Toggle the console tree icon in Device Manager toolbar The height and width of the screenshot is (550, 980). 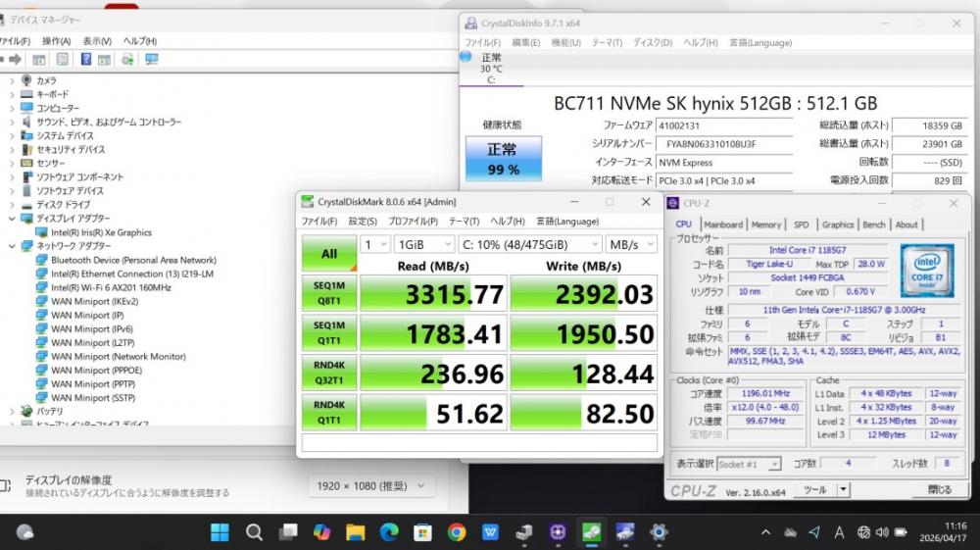(39, 60)
